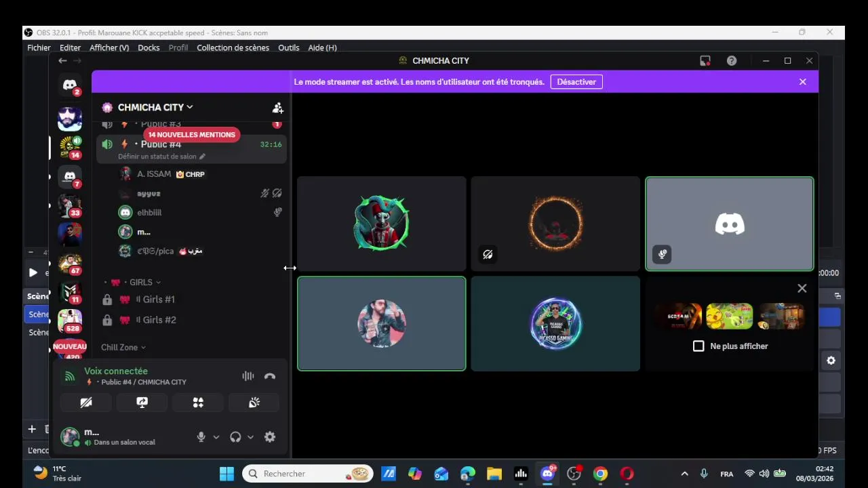868x488 pixels.
Task: Mute the microphone in the user panel
Action: click(201, 437)
